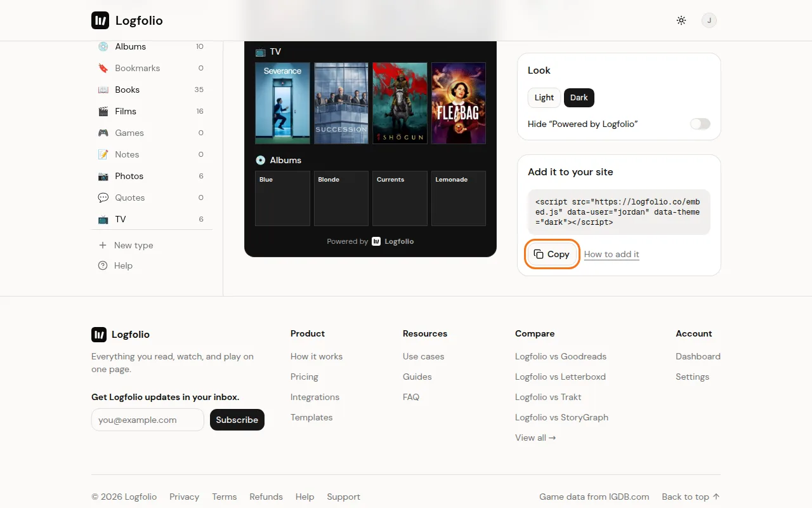Click the Blonde album tile
Viewport: 812px width, 508px height.
pyautogui.click(x=341, y=198)
